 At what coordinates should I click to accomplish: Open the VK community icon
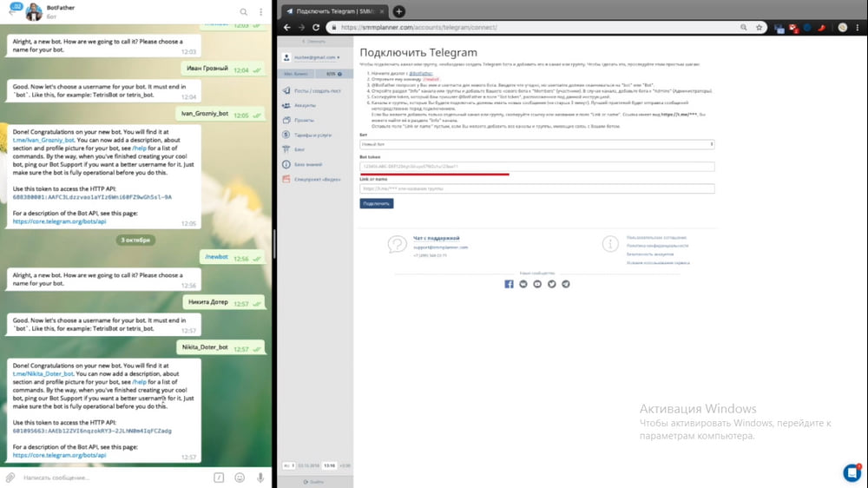click(x=523, y=284)
